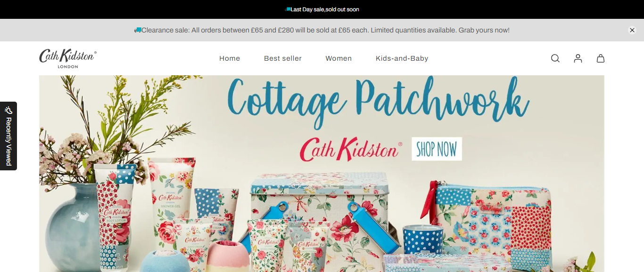
Task: Click the clock icon on Recently Viewed tab
Action: [x=8, y=110]
